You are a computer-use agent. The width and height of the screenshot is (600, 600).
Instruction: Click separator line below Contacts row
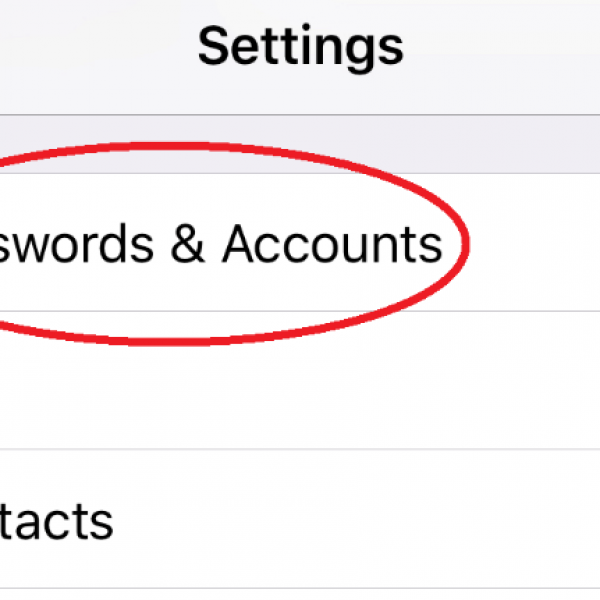coord(300,588)
